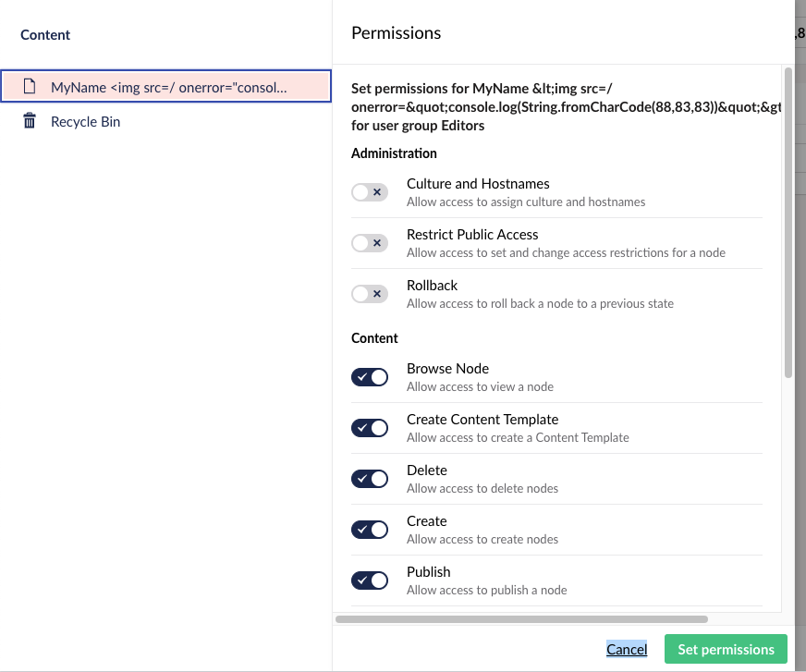
Task: Turn on the Rollback permission switch
Action: pyautogui.click(x=370, y=294)
